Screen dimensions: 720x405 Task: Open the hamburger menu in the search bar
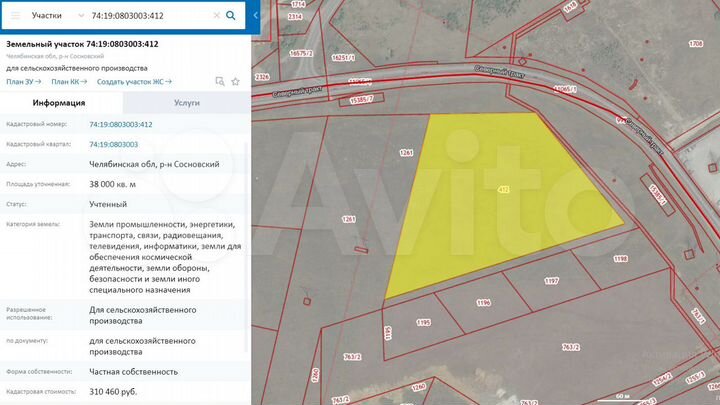pyautogui.click(x=14, y=16)
